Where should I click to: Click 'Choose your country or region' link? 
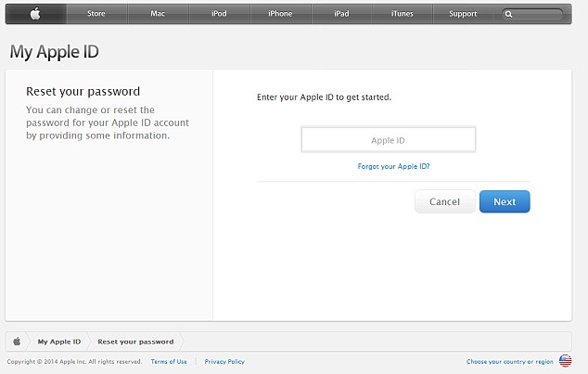[509, 361]
